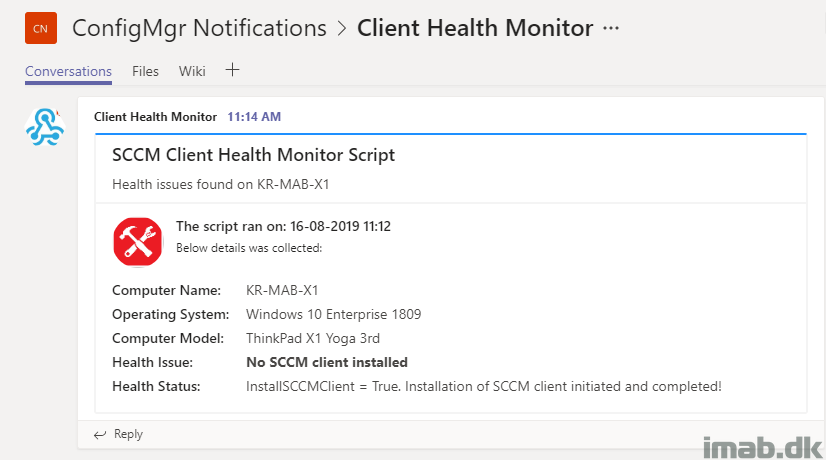Screen dimensions: 826x460
Task: Click the Client Health Monitor channel title
Action: click(x=475, y=28)
